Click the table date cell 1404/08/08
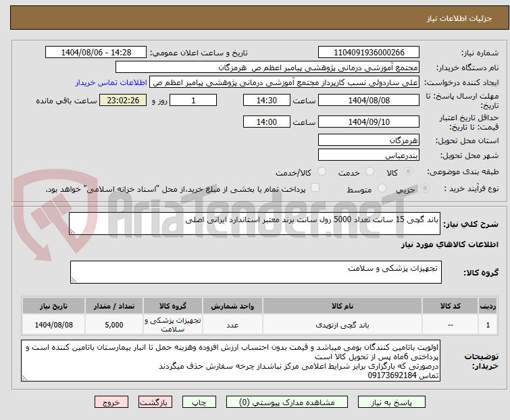The width and height of the screenshot is (510, 420). coord(53,324)
